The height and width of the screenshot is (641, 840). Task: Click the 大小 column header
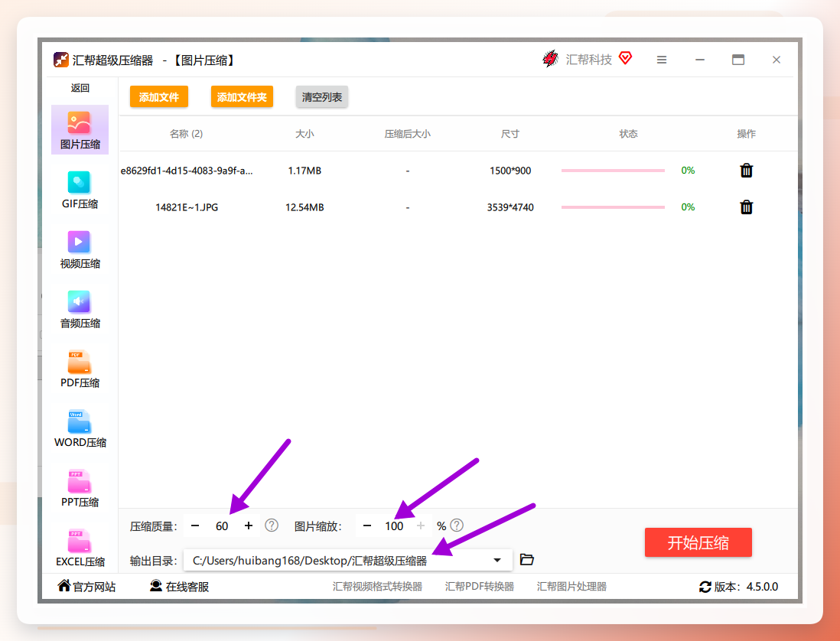click(x=304, y=133)
